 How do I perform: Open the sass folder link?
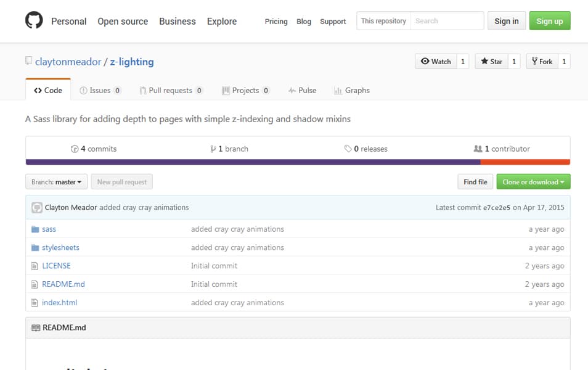point(49,229)
